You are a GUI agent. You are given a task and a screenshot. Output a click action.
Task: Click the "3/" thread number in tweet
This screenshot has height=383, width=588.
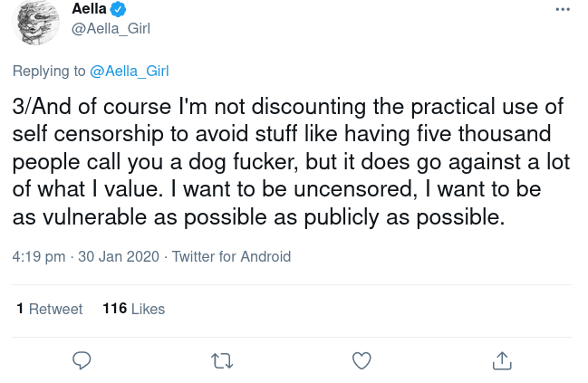pyautogui.click(x=23, y=106)
